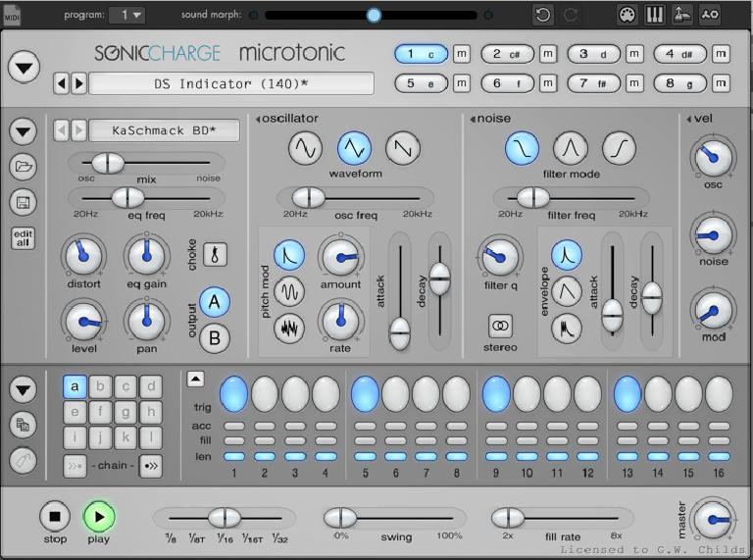Mute drum channel 1
Viewport: 753px width, 560px height.
pos(462,54)
